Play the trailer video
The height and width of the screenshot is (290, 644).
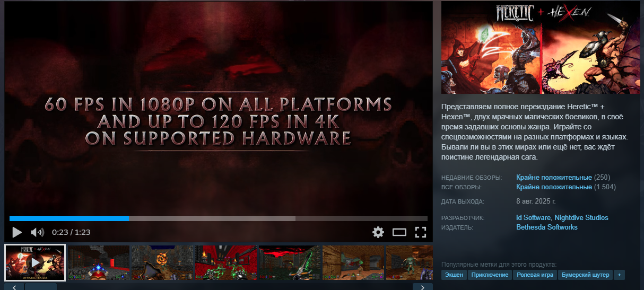pyautogui.click(x=17, y=232)
